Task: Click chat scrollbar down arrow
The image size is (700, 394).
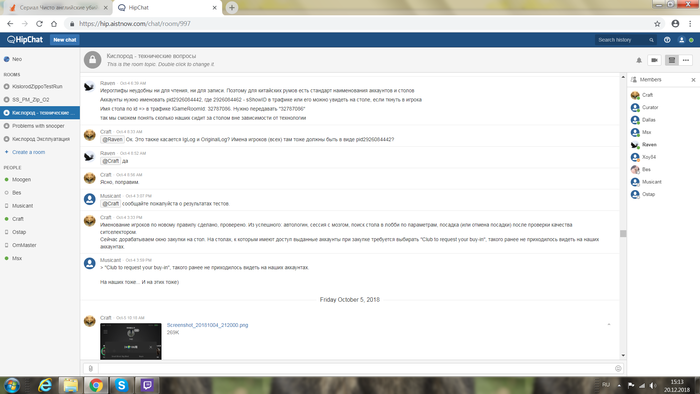Action: coord(623,356)
